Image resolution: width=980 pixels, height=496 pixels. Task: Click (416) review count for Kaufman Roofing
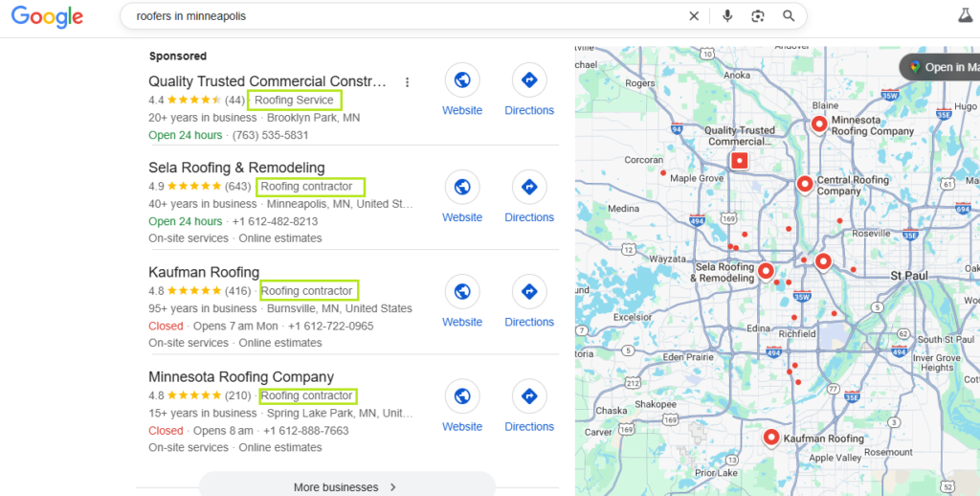237,291
